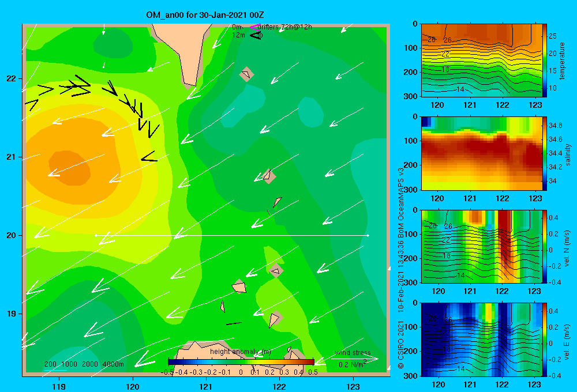Open the eastward velocity section panel

click(x=482, y=340)
